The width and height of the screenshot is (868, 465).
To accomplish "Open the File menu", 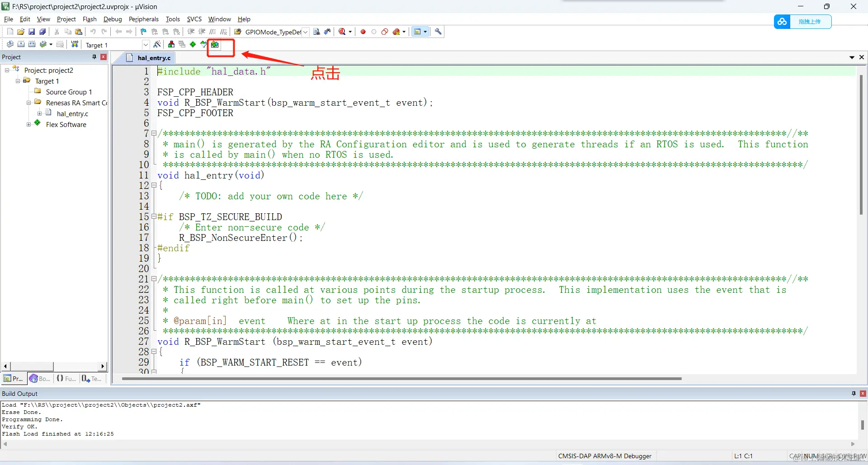I will 9,19.
